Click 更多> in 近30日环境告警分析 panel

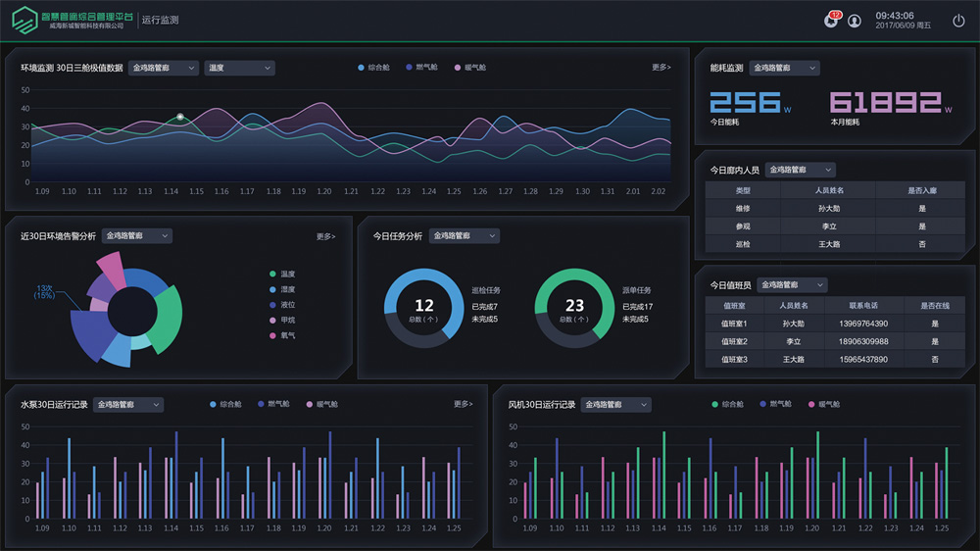click(325, 236)
